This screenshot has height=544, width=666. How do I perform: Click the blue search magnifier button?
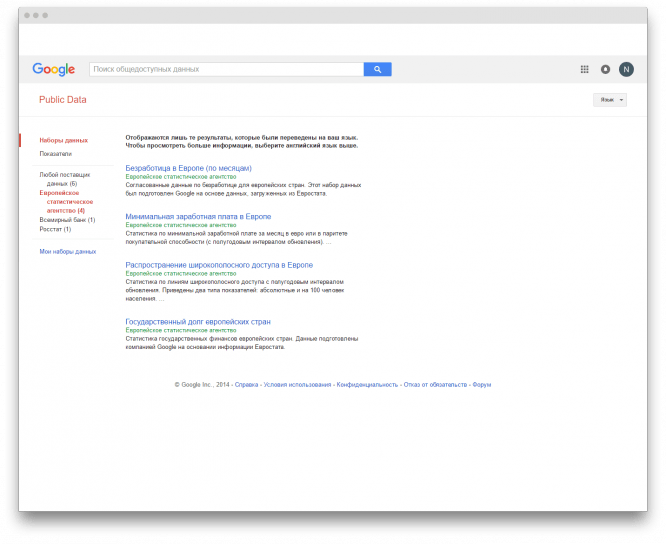click(377, 69)
